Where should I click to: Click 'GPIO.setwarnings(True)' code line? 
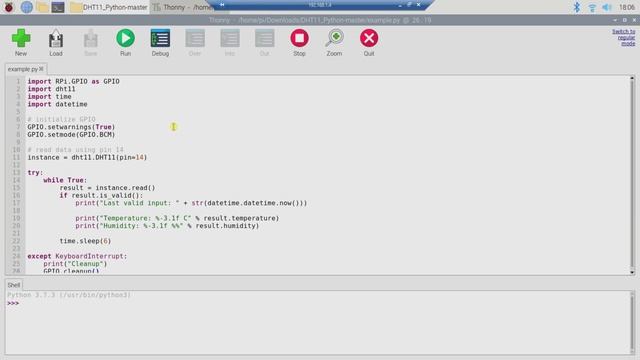[x=71, y=127]
